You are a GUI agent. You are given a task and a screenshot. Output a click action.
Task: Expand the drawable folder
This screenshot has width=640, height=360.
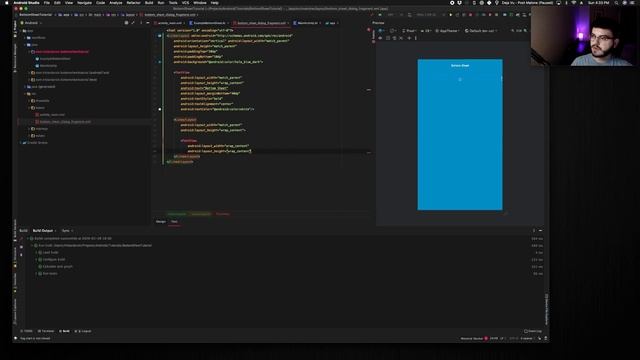[29, 101]
